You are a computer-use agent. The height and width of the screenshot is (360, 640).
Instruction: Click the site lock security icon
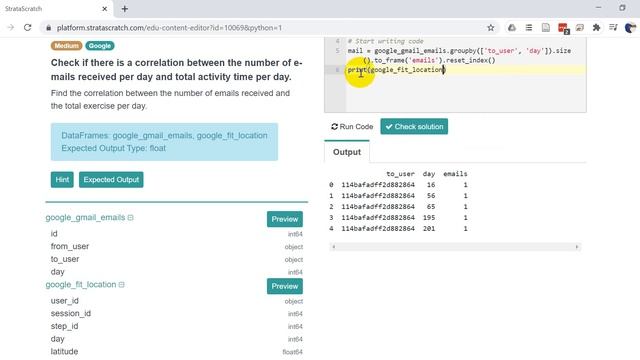tap(49, 28)
